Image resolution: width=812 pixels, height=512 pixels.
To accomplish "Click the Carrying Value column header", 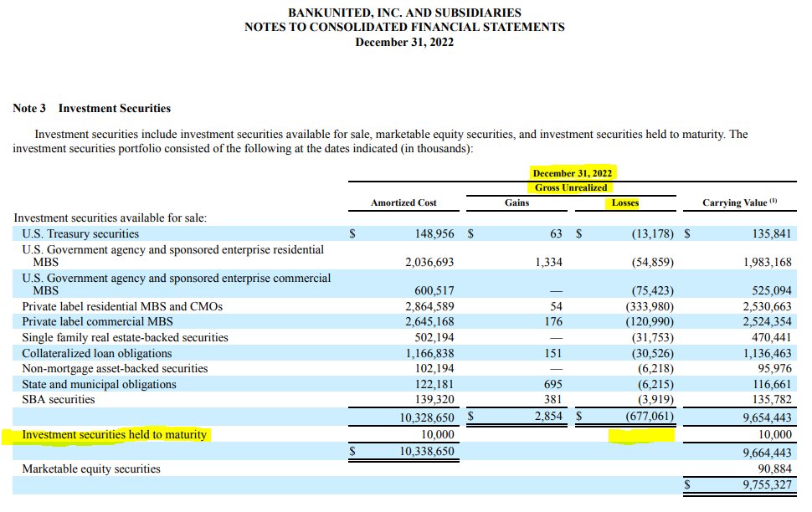I will [x=739, y=202].
